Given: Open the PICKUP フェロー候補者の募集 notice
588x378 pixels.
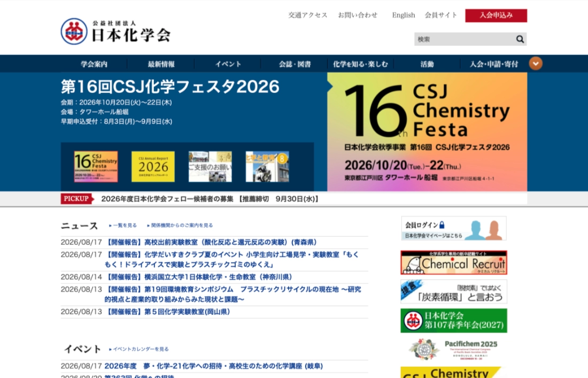Looking at the screenshot, I should [210, 199].
